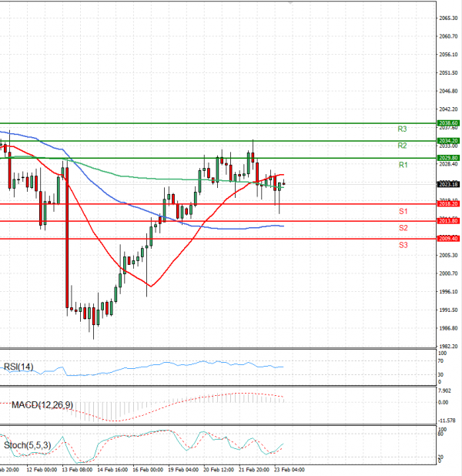Click the MACD(12,26,9) indicator label
Image resolution: width=462 pixels, height=476 pixels.
(x=42, y=404)
